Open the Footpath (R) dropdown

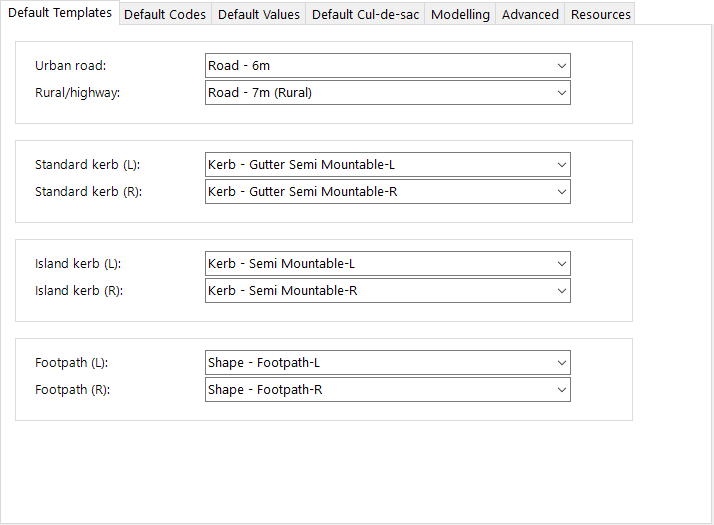561,390
